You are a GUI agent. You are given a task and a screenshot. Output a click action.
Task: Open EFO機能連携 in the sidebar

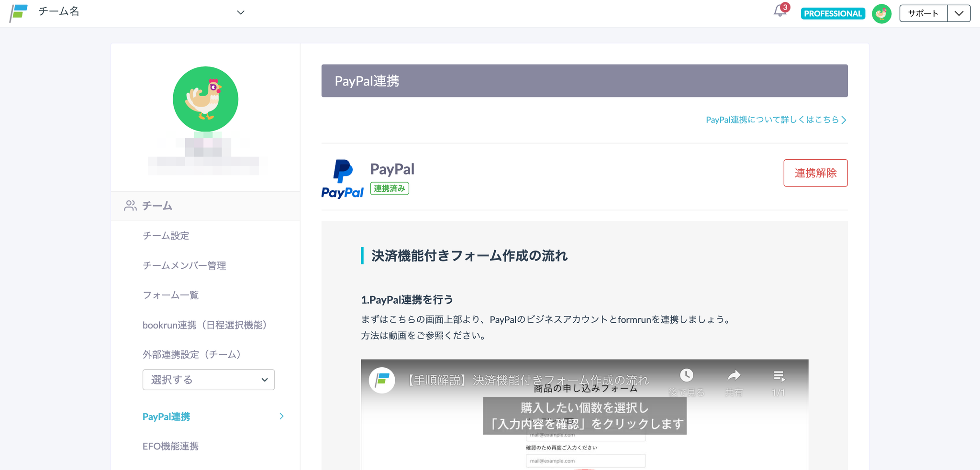pos(170,446)
